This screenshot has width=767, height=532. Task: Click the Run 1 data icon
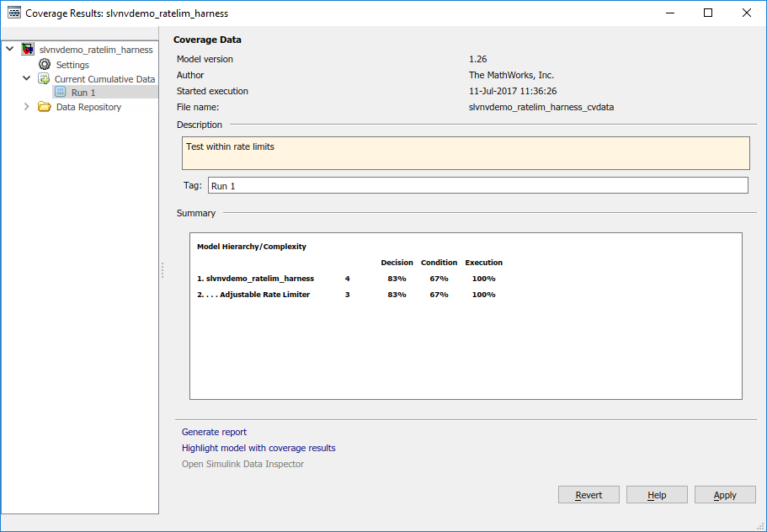61,92
